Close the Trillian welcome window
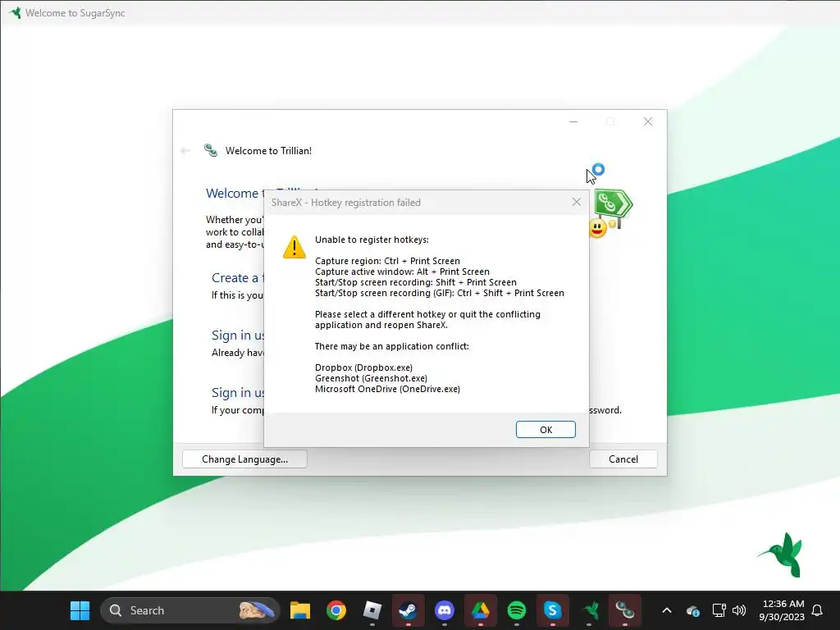The width and height of the screenshot is (840, 630). click(648, 121)
